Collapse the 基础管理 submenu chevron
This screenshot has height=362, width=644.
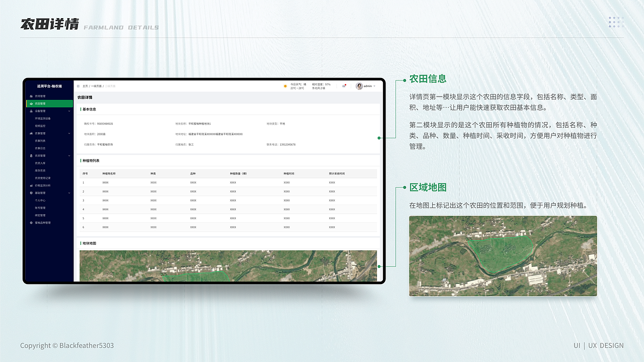pos(69,193)
